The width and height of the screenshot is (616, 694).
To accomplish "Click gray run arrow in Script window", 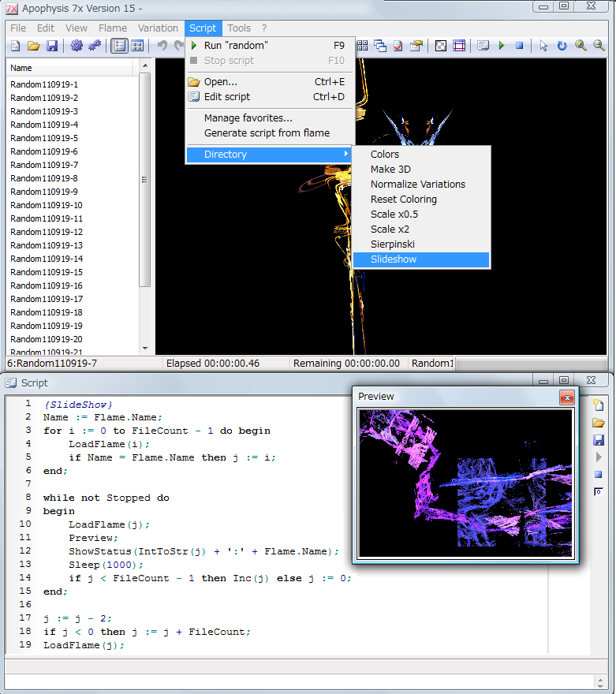I will pos(599,457).
